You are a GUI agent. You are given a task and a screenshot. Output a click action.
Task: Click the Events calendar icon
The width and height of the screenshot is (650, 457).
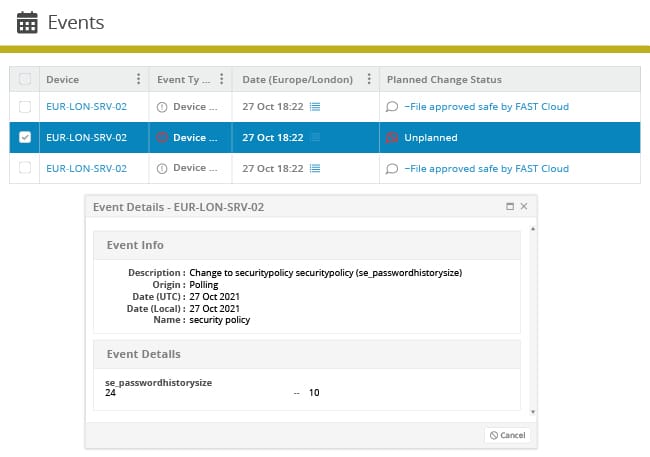point(27,22)
